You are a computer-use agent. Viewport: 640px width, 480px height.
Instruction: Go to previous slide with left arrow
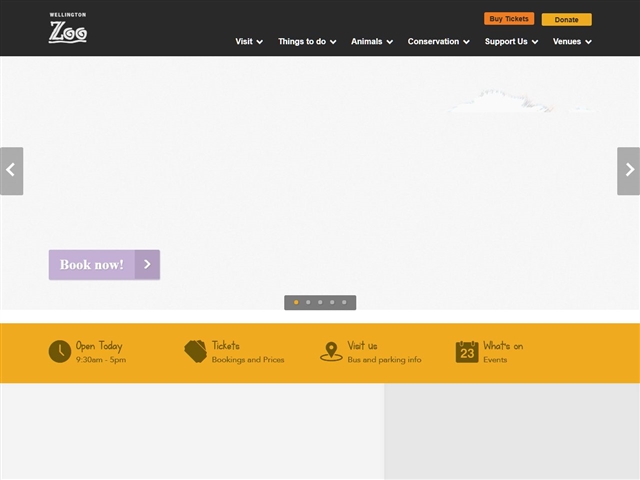pyautogui.click(x=11, y=171)
